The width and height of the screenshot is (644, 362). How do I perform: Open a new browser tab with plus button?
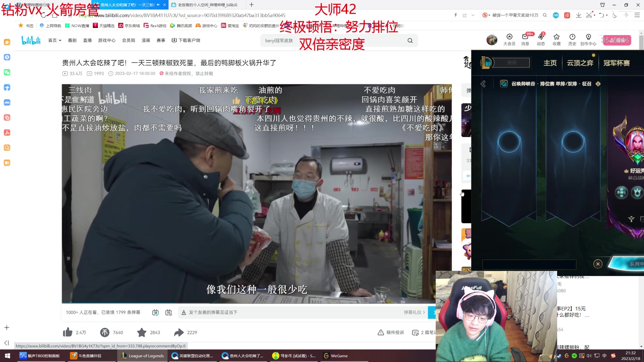[x=252, y=5]
